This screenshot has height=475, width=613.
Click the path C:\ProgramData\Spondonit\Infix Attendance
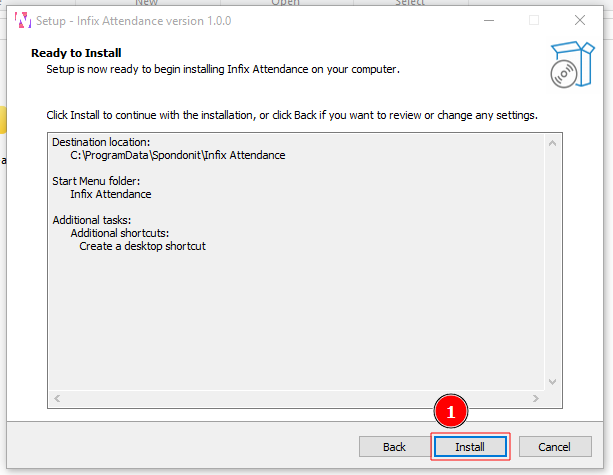click(x=177, y=155)
